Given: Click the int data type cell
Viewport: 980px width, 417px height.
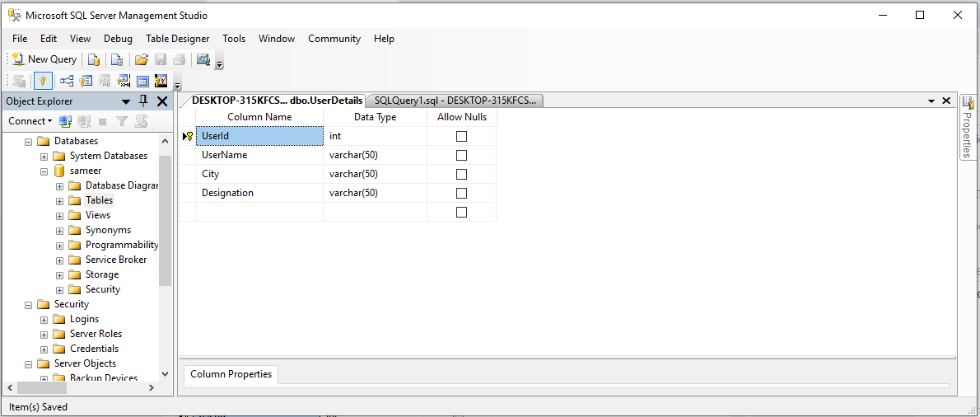Looking at the screenshot, I should pos(375,136).
